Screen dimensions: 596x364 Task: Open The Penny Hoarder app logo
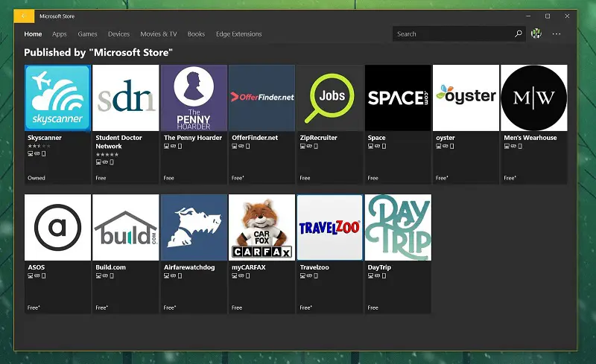(x=194, y=98)
